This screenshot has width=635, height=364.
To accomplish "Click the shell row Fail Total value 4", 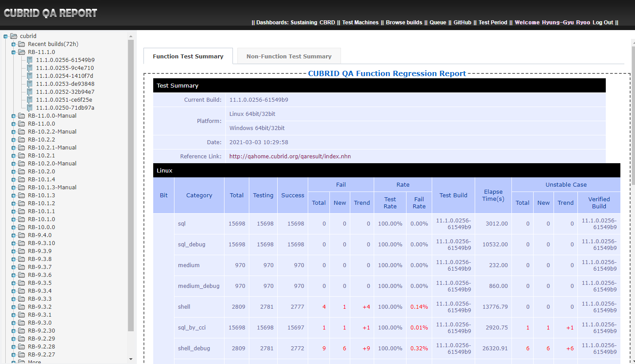I will coord(324,307).
